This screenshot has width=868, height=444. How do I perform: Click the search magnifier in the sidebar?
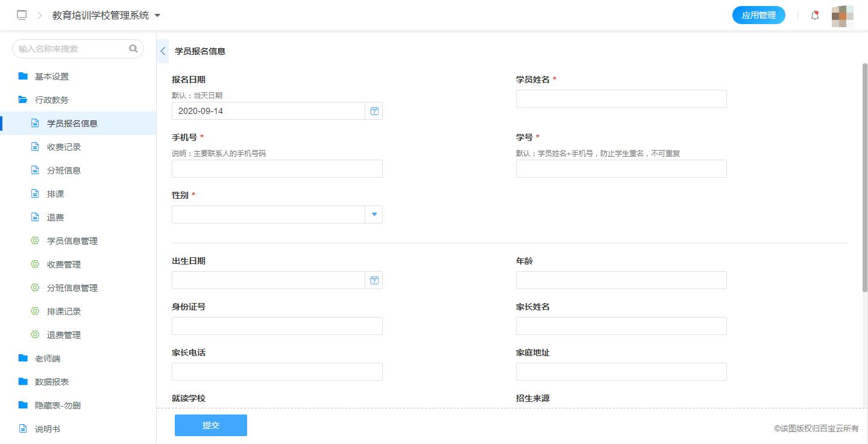tap(133, 48)
